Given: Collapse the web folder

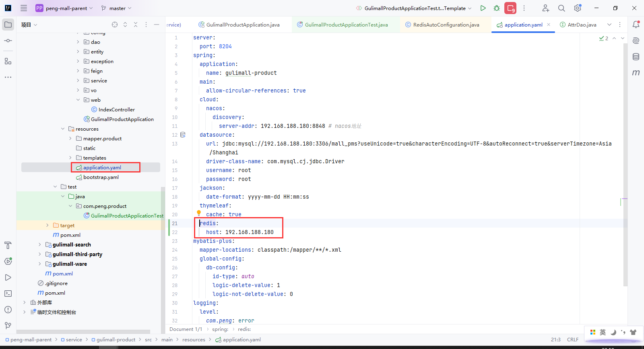Looking at the screenshot, I should tap(78, 100).
